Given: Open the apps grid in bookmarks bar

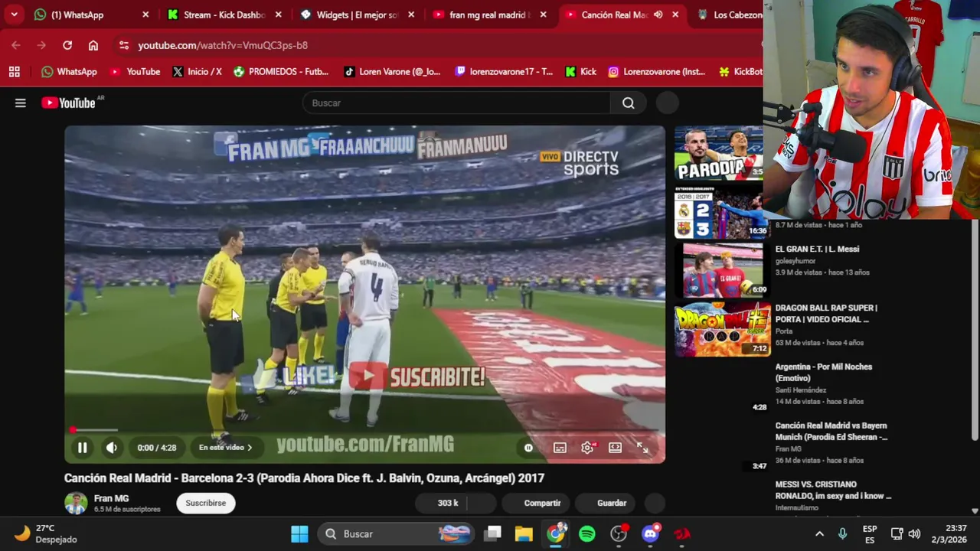Looking at the screenshot, I should pos(14,71).
